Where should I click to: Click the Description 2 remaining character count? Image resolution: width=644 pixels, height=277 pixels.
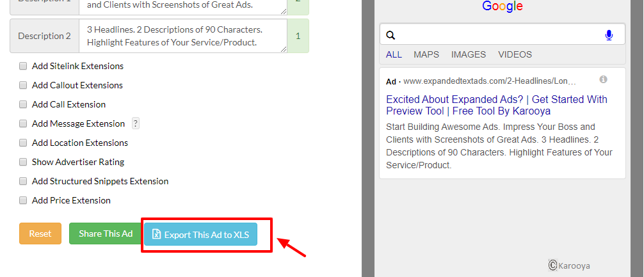pos(298,36)
